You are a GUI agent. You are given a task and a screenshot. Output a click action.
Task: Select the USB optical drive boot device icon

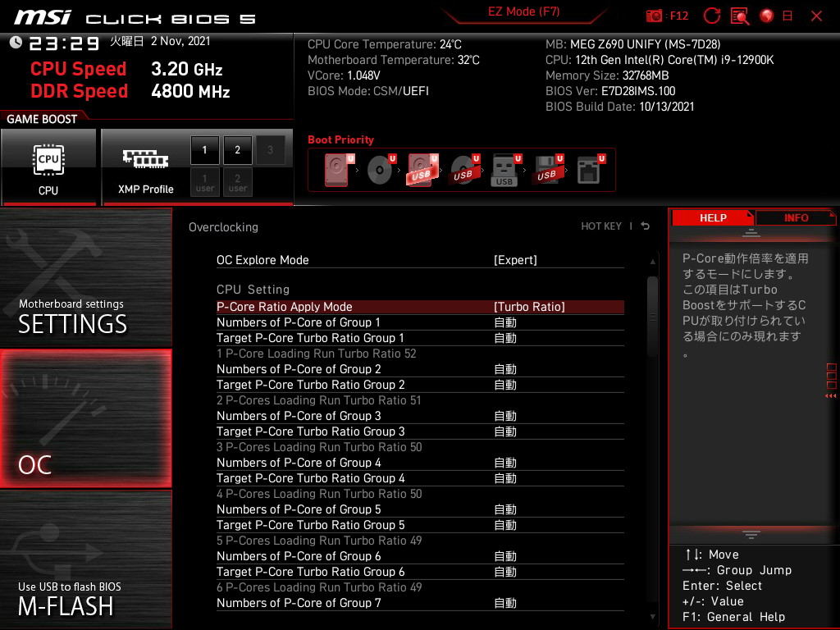pyautogui.click(x=464, y=170)
